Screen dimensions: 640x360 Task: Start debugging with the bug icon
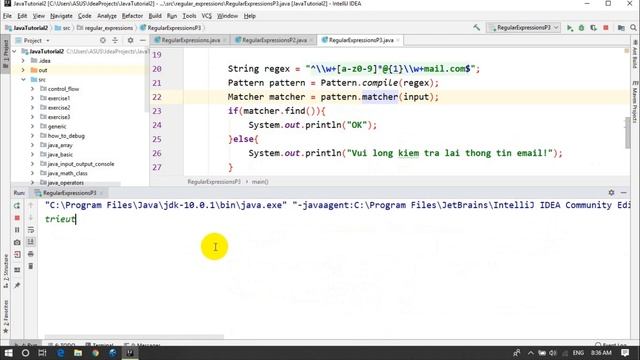[581, 28]
